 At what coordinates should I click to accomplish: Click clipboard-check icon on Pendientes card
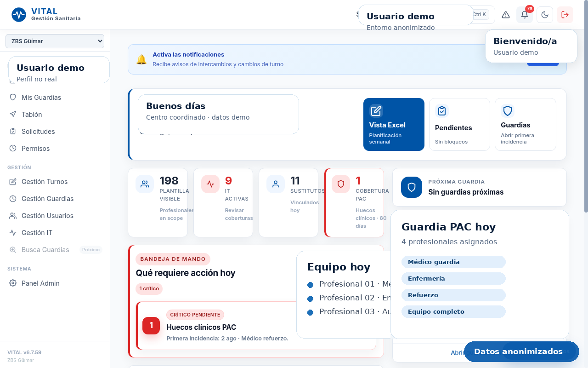442,111
